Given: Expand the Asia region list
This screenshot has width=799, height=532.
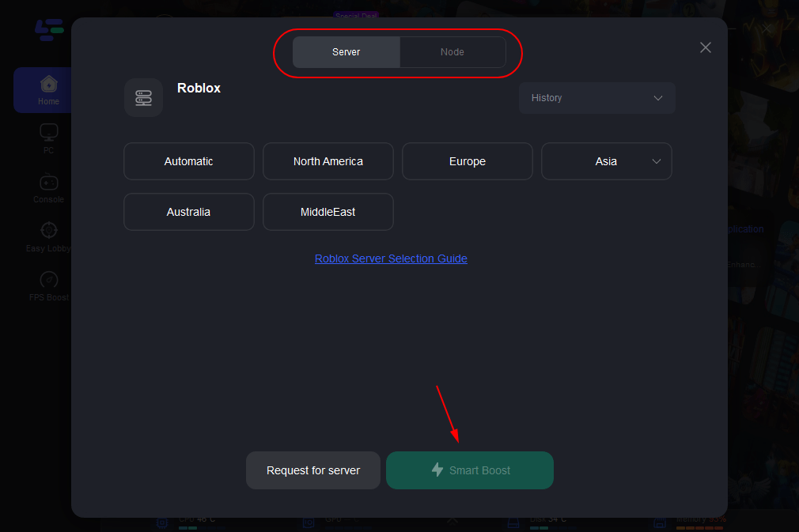Looking at the screenshot, I should [657, 161].
